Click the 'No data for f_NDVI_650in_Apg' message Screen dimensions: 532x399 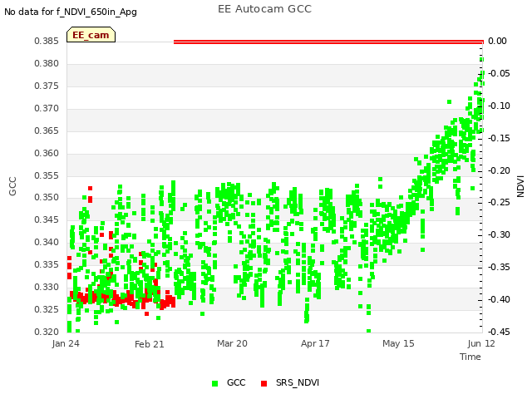(x=71, y=12)
